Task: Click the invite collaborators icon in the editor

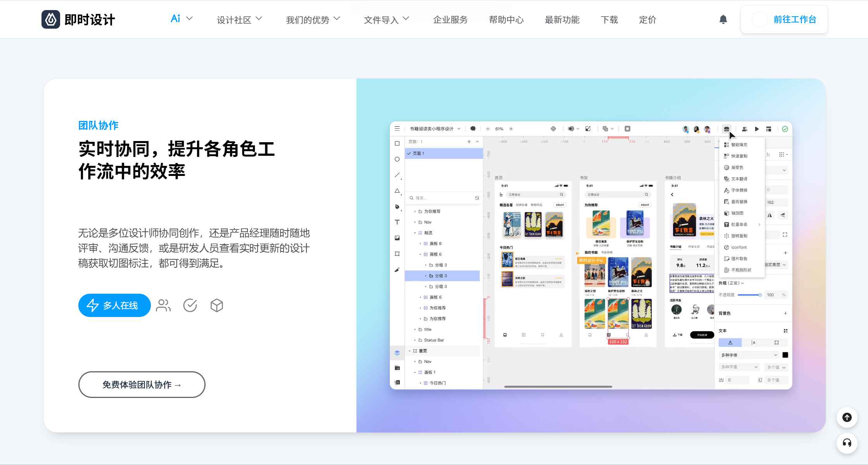Action: [744, 129]
